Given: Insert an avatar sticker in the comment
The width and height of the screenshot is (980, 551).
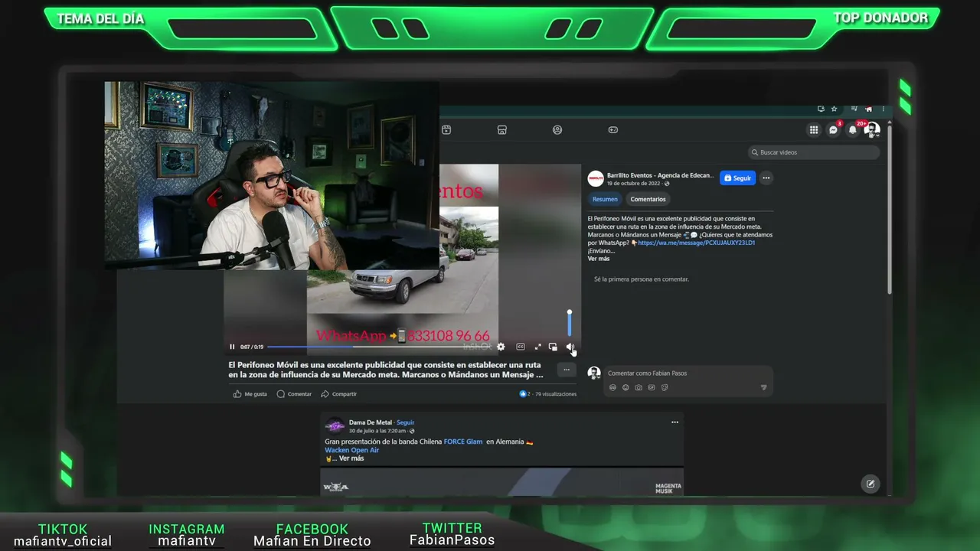Looking at the screenshot, I should click(x=612, y=387).
